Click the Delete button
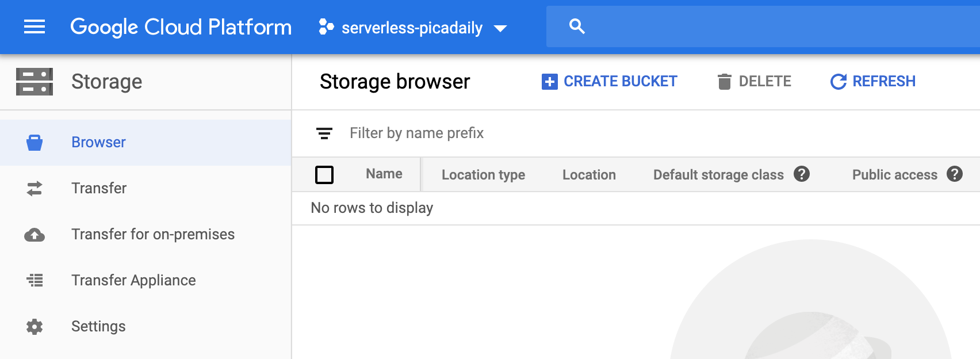 (754, 82)
